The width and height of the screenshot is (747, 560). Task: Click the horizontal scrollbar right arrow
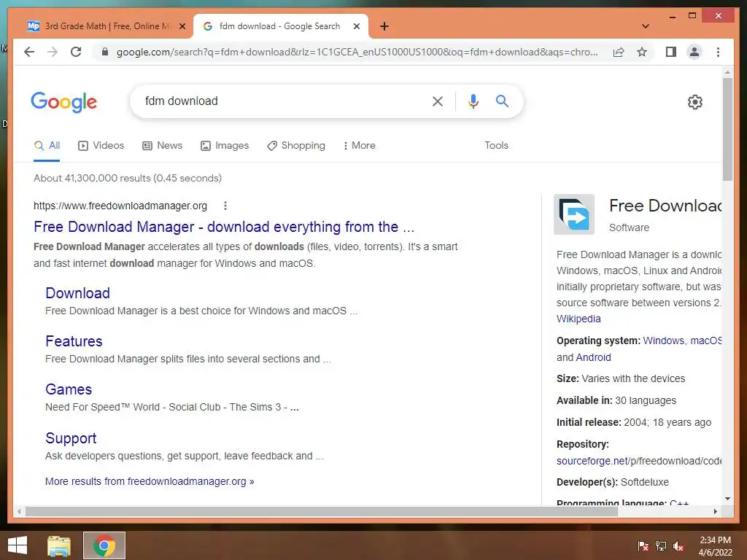pos(715,511)
